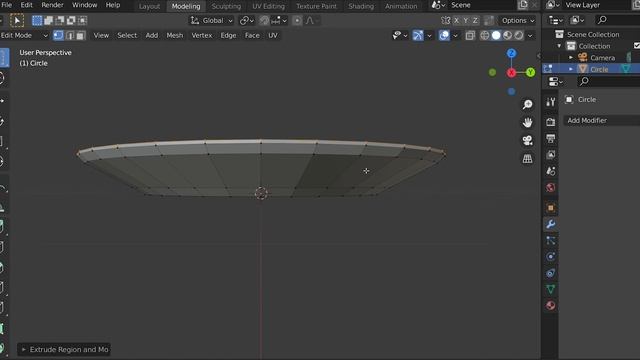Toggle mesh X mirror axis
Screen dimensions: 640x360
[456, 20]
